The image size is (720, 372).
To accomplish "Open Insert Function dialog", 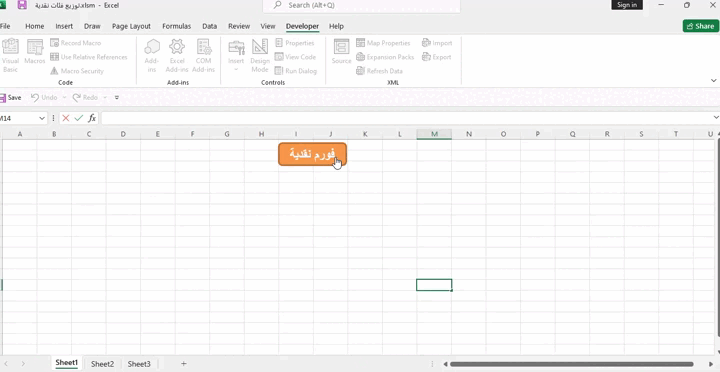I will point(92,118).
